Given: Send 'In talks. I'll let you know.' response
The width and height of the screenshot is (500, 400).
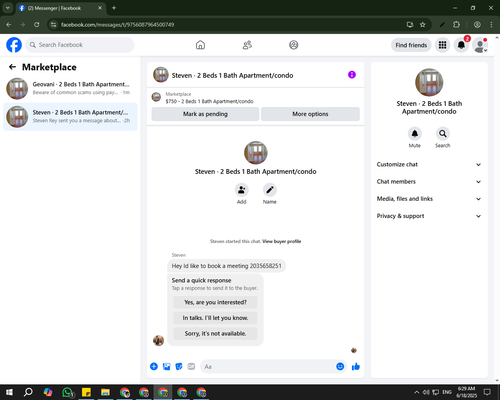Looking at the screenshot, I should 215,318.
